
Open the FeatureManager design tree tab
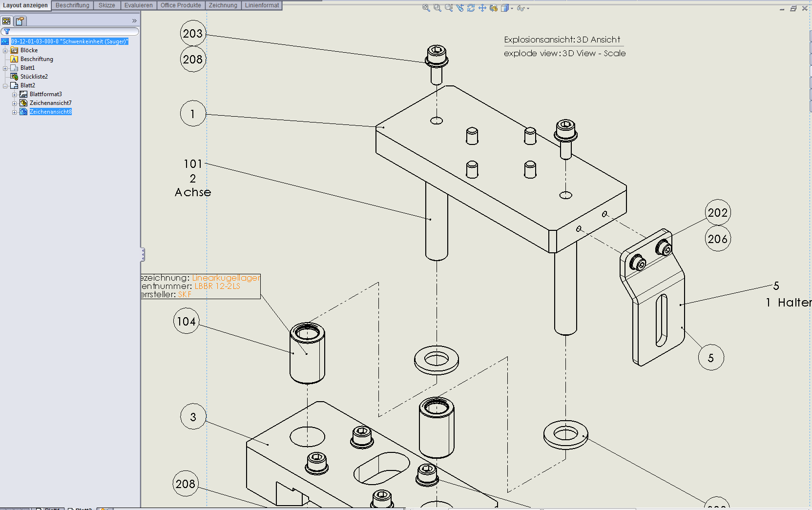(6, 21)
